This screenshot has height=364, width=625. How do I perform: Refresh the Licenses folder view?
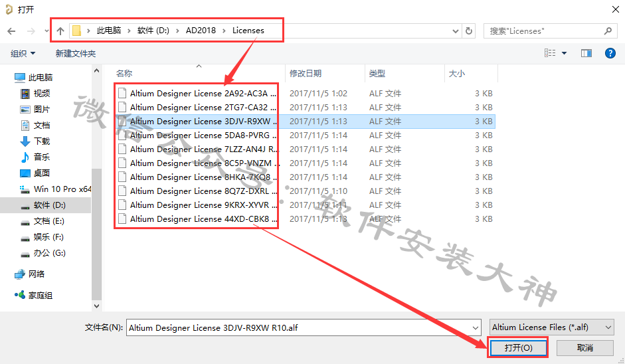pos(469,31)
